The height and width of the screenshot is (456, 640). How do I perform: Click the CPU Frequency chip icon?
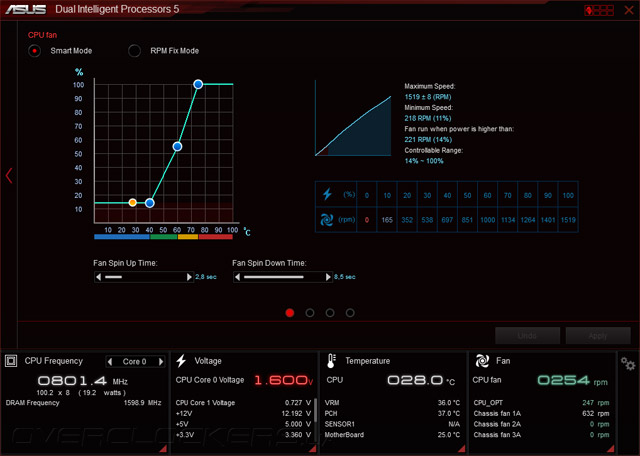[11, 361]
